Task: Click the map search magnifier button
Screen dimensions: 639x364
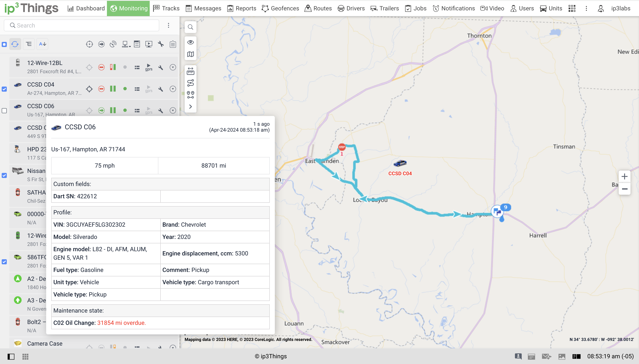Action: coord(191,27)
